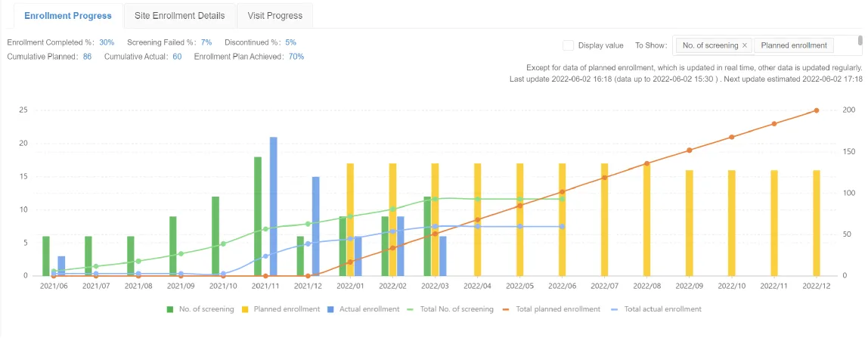This screenshot has width=868, height=338.
Task: Remove the 'No. of screening' tag
Action: point(744,45)
